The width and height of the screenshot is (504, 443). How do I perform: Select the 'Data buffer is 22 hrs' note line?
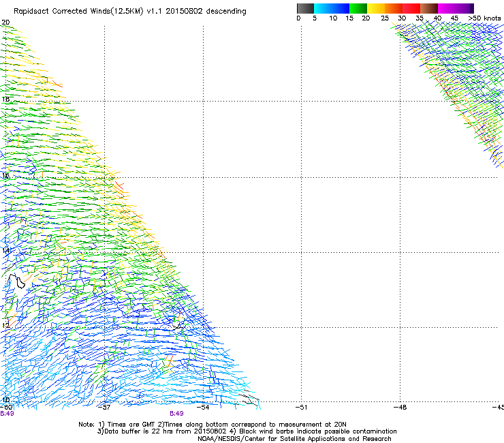coord(247,431)
